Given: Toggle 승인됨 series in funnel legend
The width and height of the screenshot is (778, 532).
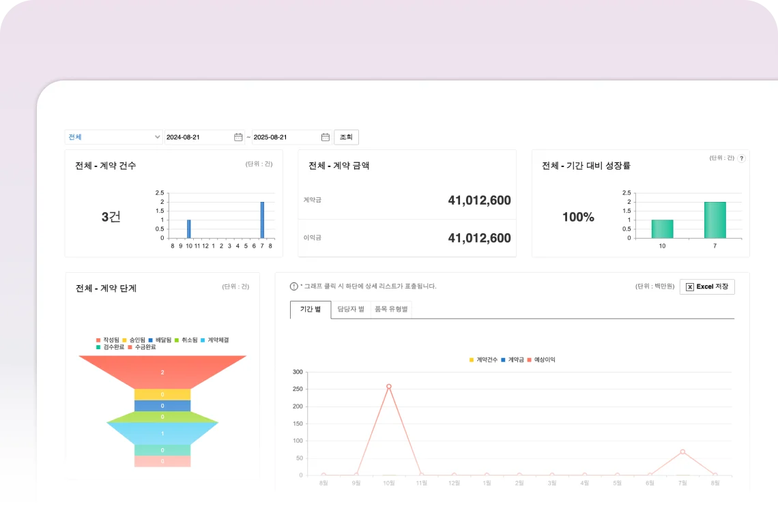Looking at the screenshot, I should point(132,340).
